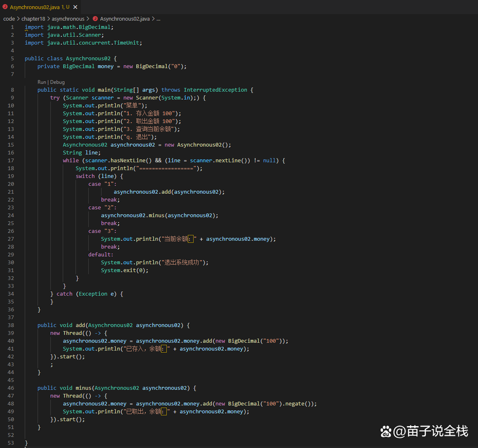Viewport: 478px width, 448px height.
Task: Click the Run CodeLens above main
Action: 42,82
